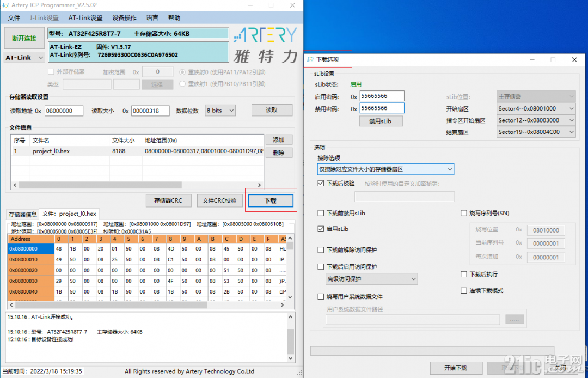
Task: Select the 重映射0 radio button
Action: tap(182, 72)
